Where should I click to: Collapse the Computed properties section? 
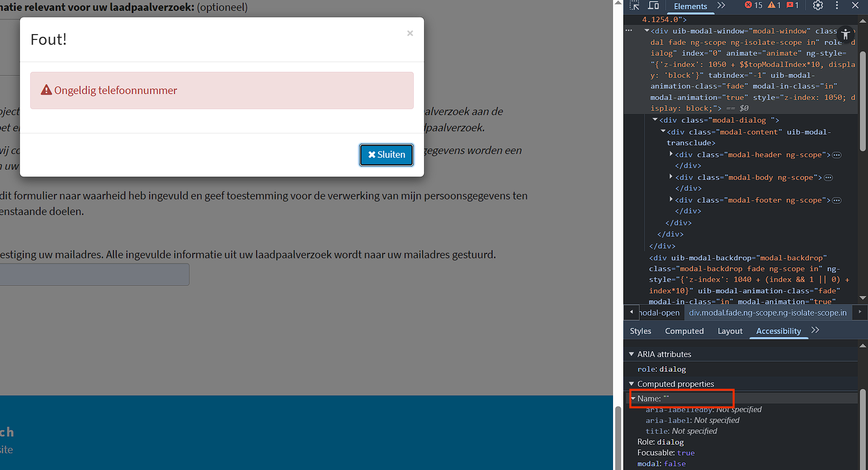tap(631, 384)
